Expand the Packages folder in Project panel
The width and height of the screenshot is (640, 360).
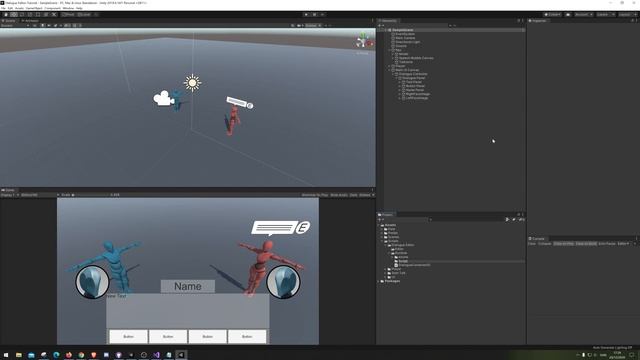click(379, 281)
